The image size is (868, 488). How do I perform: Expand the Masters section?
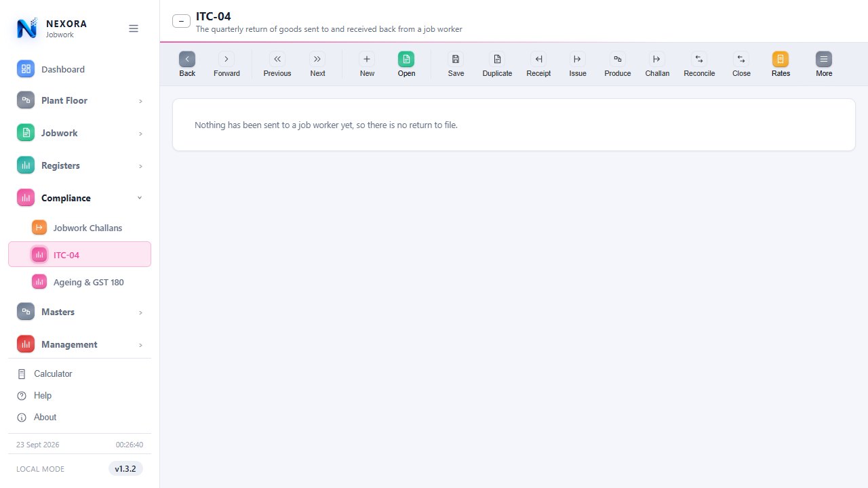[80, 312]
